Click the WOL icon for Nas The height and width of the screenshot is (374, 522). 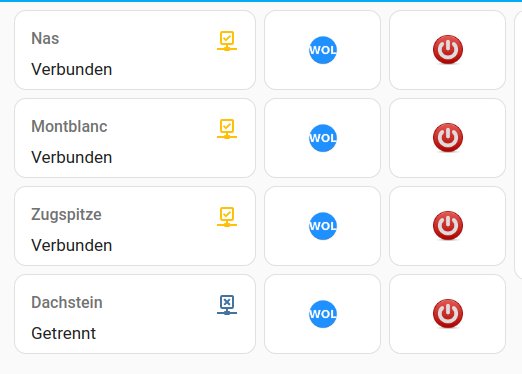click(323, 50)
